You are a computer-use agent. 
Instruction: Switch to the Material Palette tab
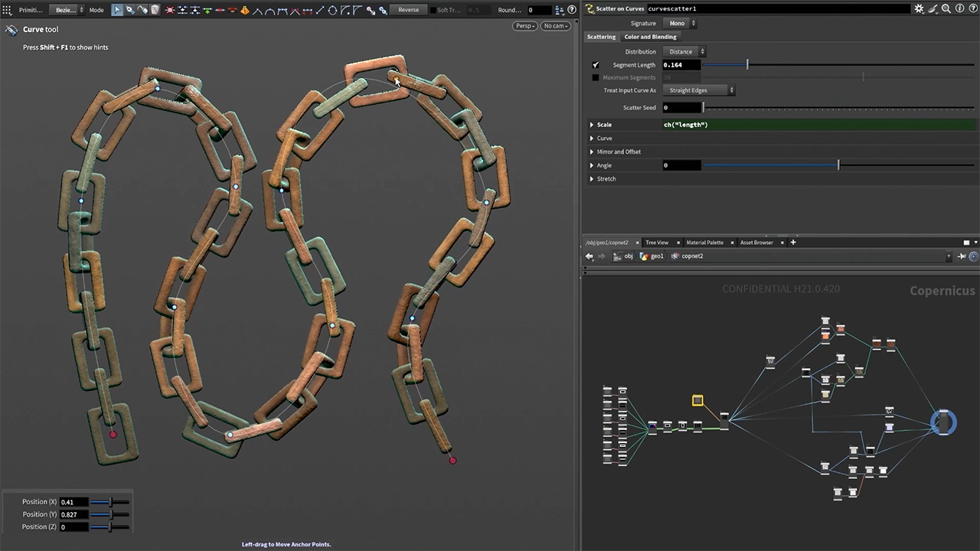point(704,243)
